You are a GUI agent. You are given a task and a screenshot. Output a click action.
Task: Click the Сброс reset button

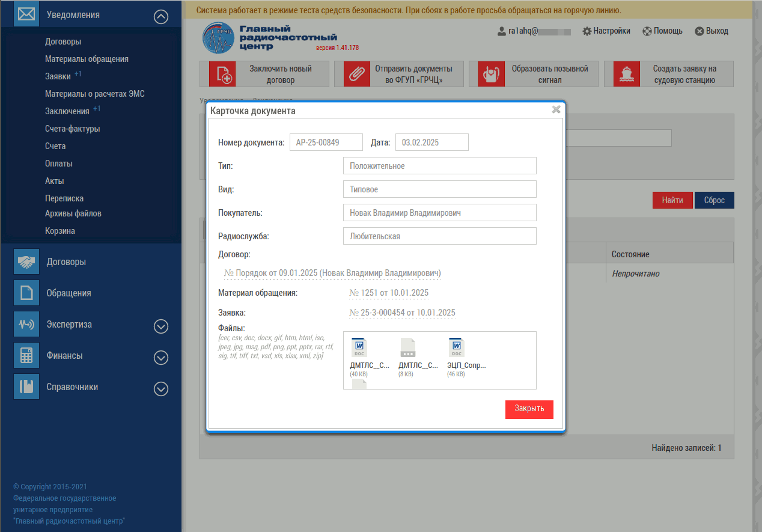coord(715,200)
